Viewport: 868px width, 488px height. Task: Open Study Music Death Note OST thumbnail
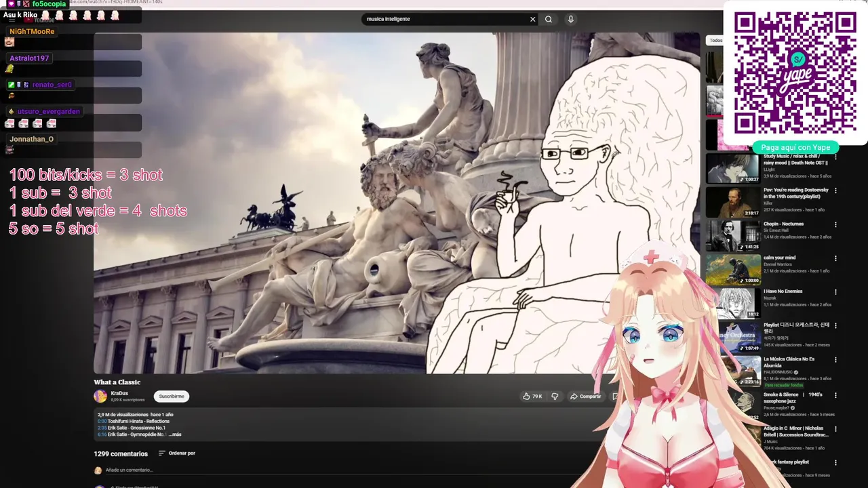[732, 169]
